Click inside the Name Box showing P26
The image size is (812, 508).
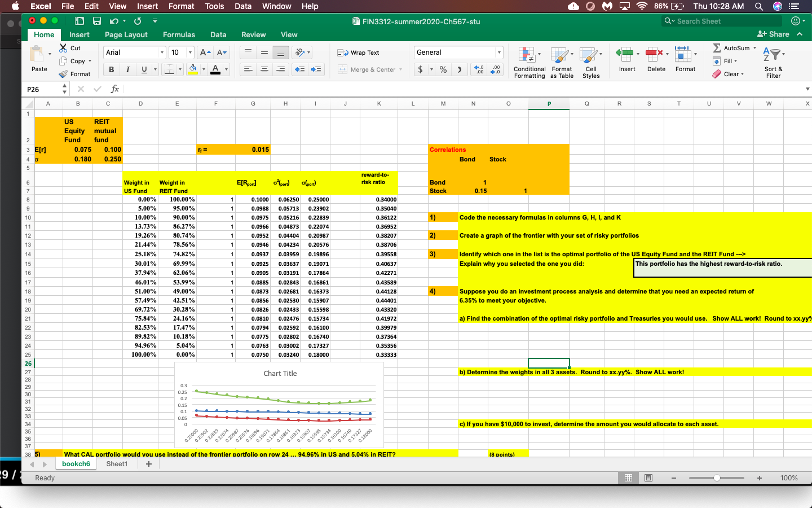[39, 89]
